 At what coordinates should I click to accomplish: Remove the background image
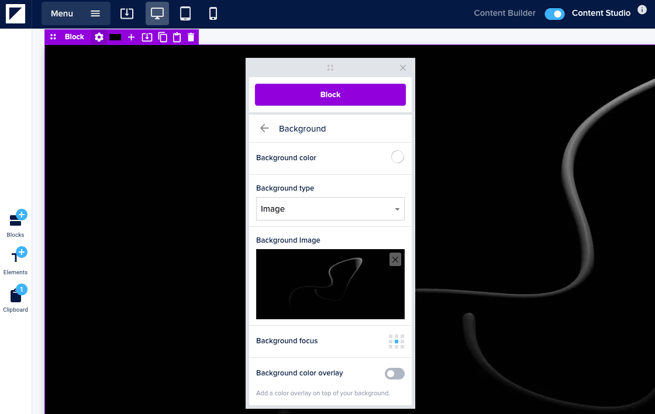(x=395, y=259)
